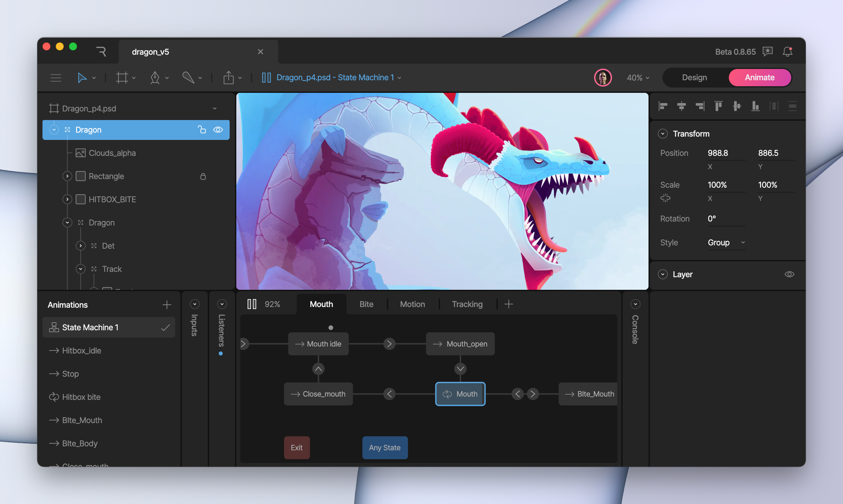
Task: Open feedback icon next to Beta version
Action: (768, 52)
